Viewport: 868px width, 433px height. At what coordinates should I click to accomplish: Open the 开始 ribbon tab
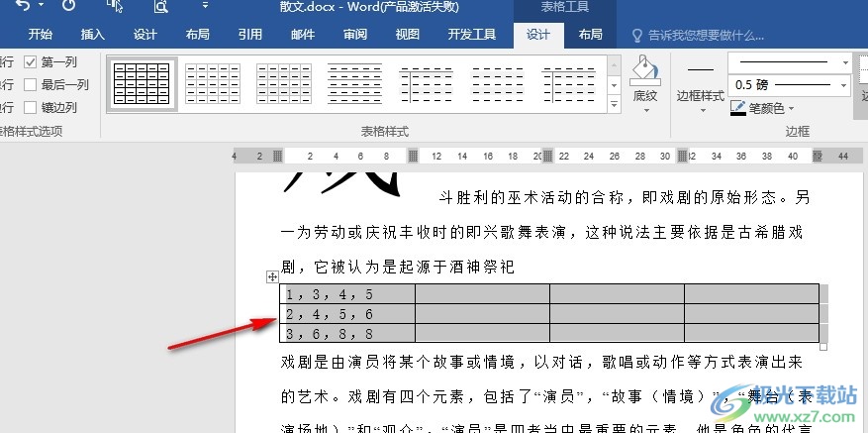pyautogui.click(x=41, y=35)
